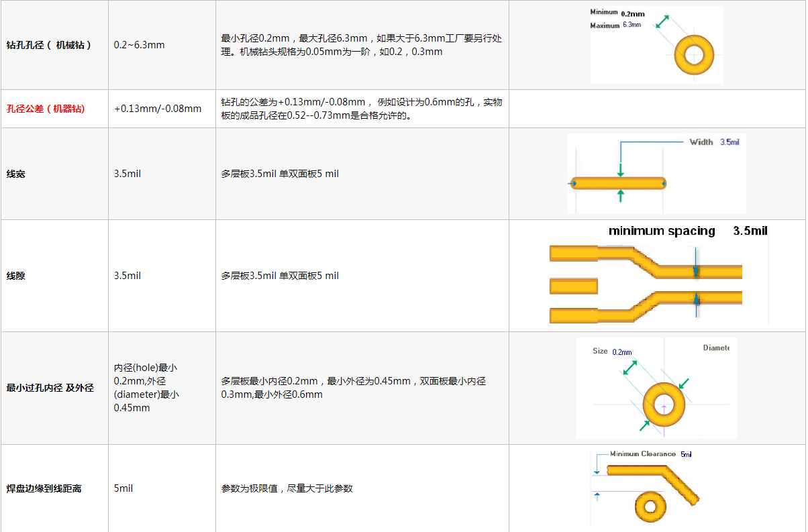
Task: Click the orange drill hole ring diagram
Action: 695,54
